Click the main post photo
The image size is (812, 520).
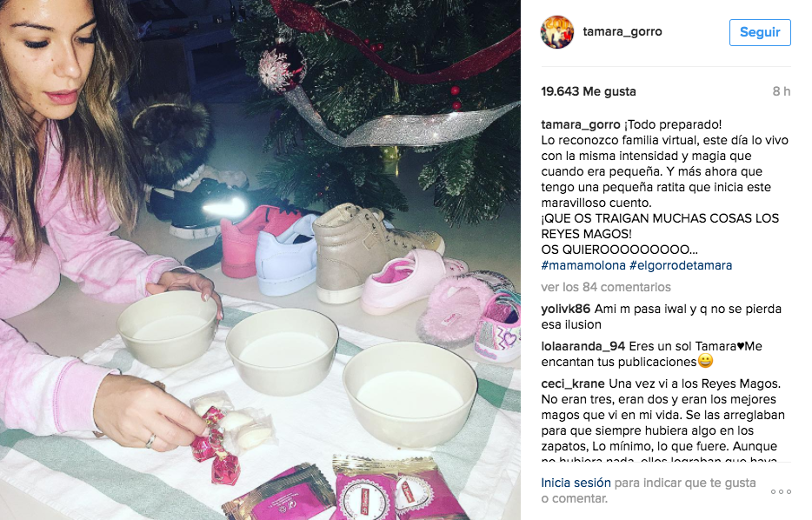260,260
